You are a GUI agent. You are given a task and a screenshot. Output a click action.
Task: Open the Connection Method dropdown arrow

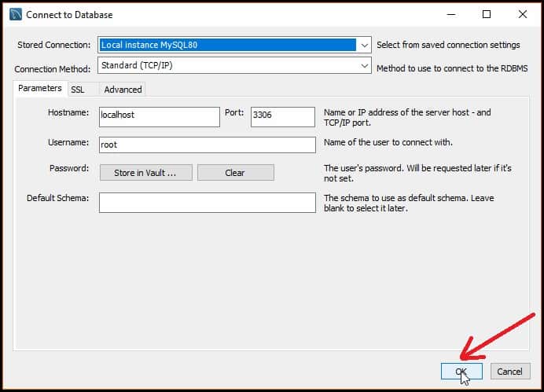pos(364,66)
